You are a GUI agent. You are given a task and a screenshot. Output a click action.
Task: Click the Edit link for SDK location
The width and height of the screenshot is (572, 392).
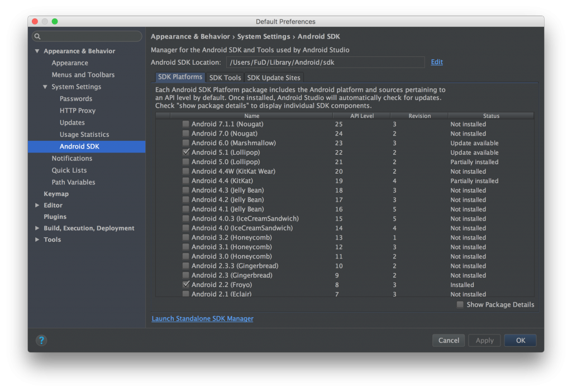pos(437,62)
